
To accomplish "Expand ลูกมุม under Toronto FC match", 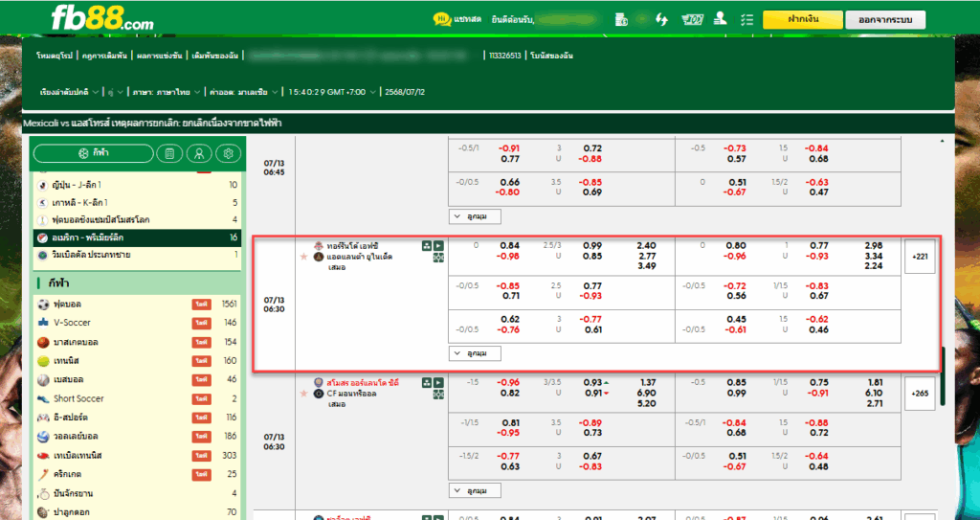I will point(475,353).
